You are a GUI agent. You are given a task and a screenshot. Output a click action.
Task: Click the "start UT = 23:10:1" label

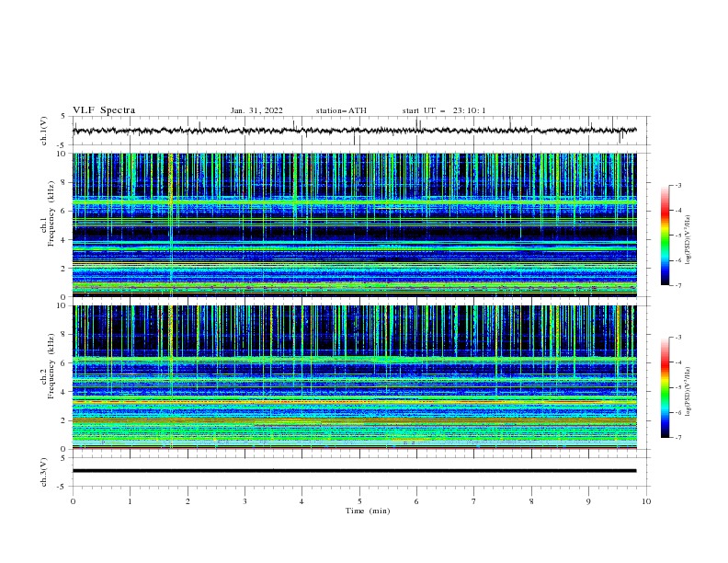(x=444, y=110)
